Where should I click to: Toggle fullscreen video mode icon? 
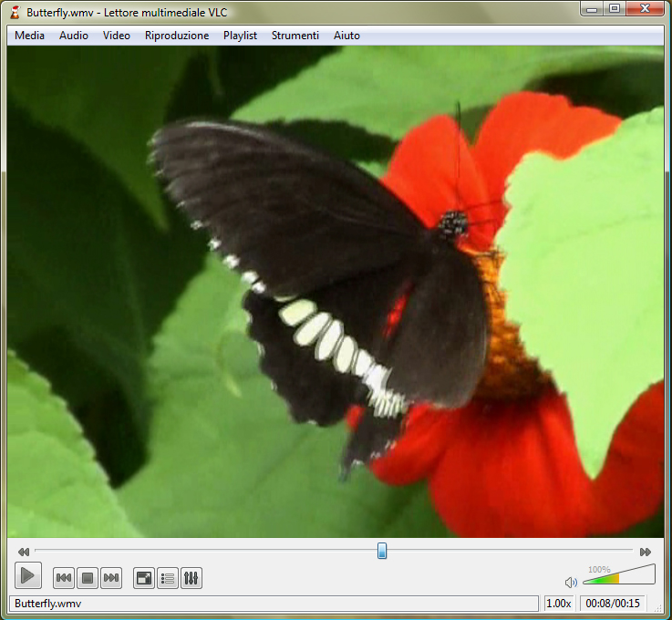[143, 578]
